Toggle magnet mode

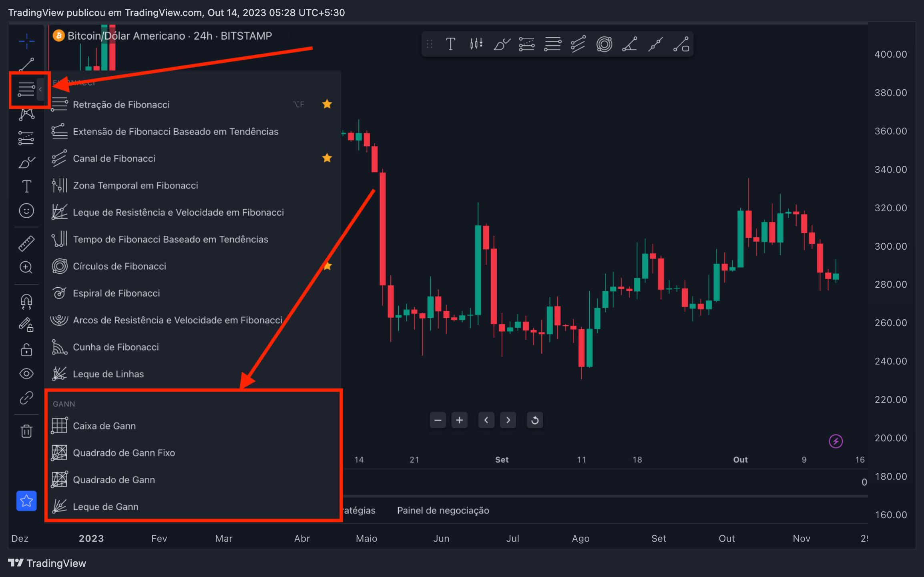tap(26, 301)
